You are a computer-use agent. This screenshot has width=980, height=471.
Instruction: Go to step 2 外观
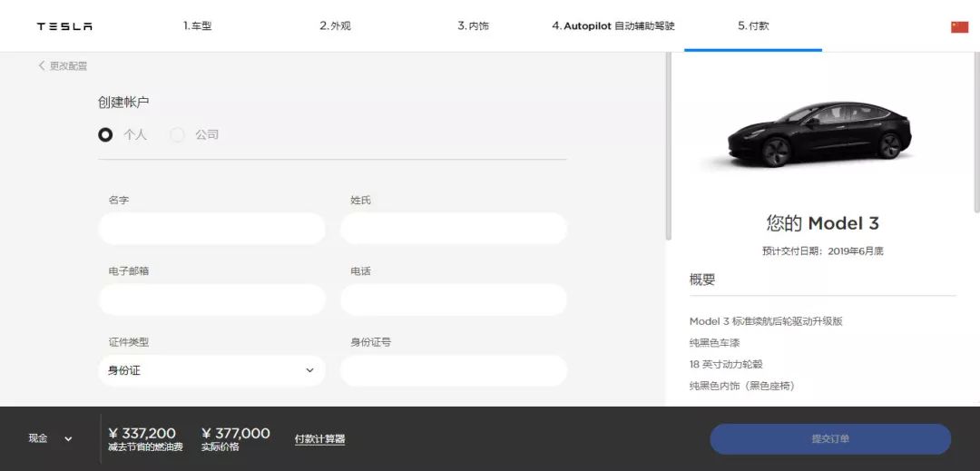click(x=335, y=26)
